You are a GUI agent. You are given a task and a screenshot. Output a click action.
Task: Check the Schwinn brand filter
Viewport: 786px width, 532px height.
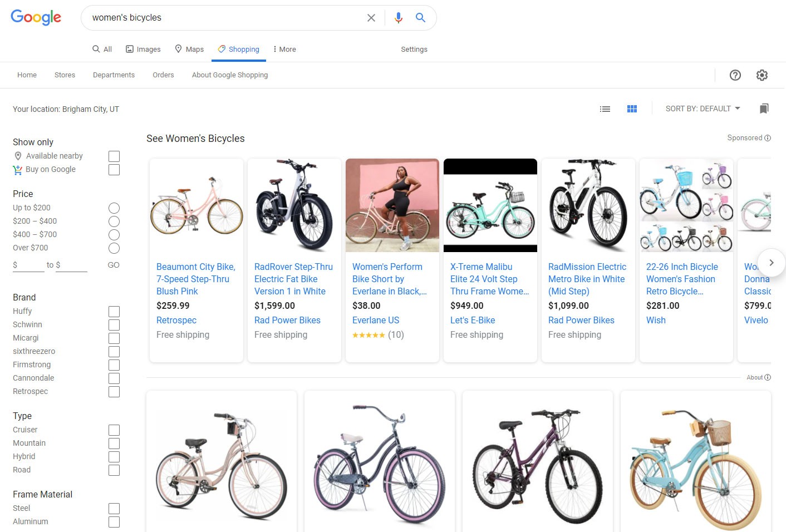click(x=114, y=325)
